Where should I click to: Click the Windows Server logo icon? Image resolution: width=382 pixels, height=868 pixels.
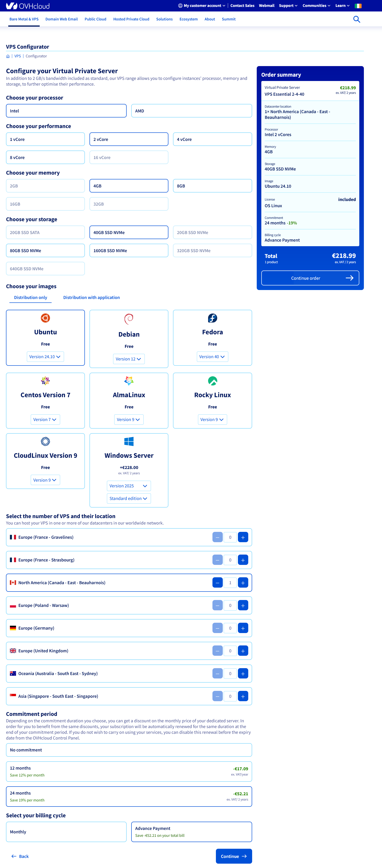coord(129,441)
